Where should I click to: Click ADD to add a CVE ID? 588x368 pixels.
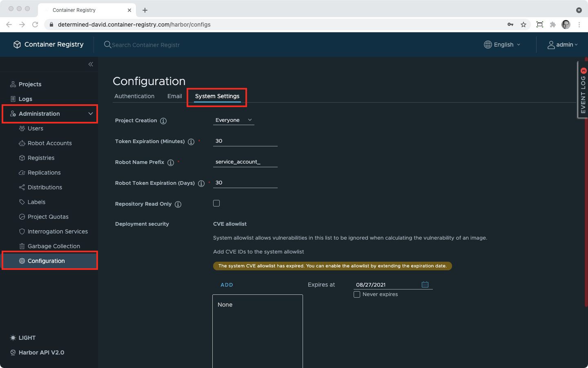[227, 285]
